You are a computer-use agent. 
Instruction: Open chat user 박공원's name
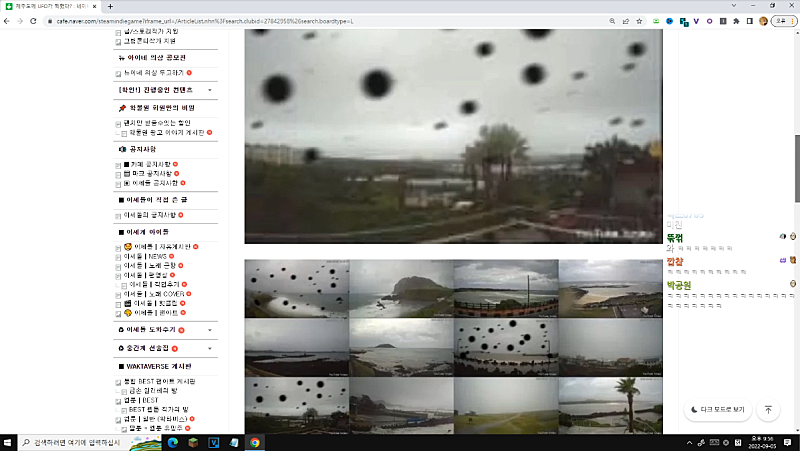coord(679,285)
